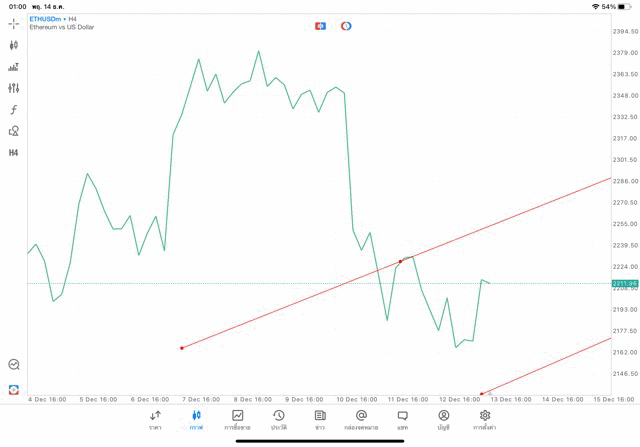Tap the blue-red new order icon
Viewport: 640px width, 447px height.
point(14,389)
